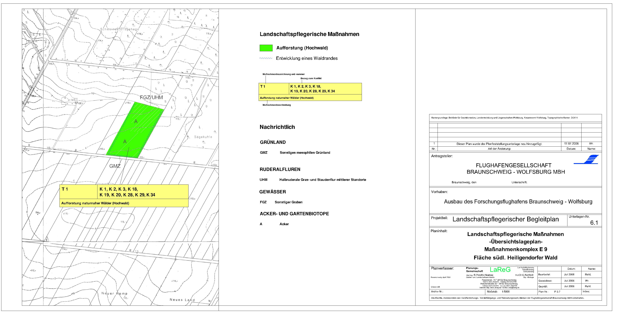644x313 pixels.
Task: Select 'Halbruderale Gras- und Staudenflur mittlerer Standorte'
Action: click(x=323, y=180)
